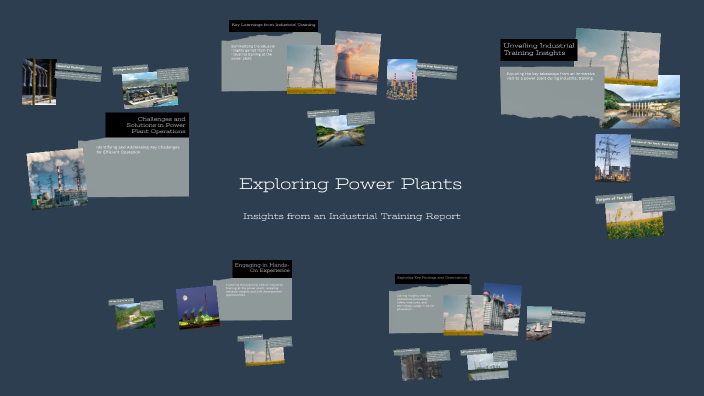Open the "Exploring Key Findings and Observations" heading
The image size is (704, 396).
[x=432, y=278]
